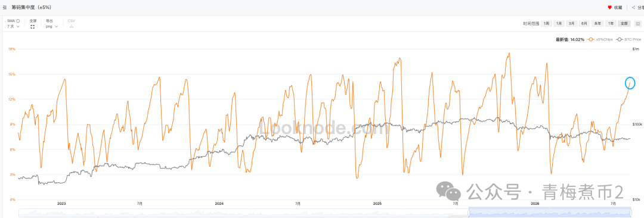Click the $100k label on the right axis

637,124
